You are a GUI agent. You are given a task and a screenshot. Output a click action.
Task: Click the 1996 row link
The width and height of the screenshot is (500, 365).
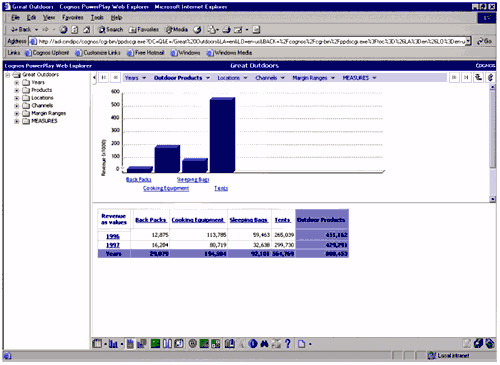pos(113,236)
